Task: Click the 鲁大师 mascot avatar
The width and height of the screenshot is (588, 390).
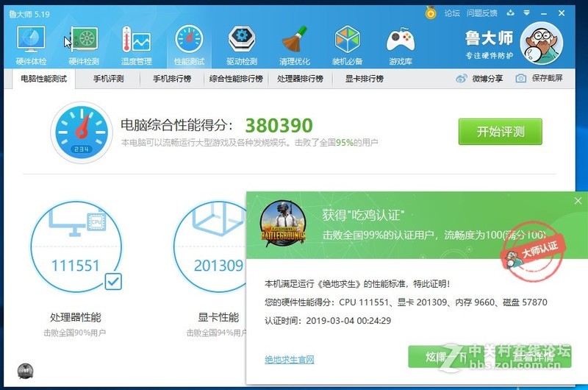Action: pyautogui.click(x=541, y=43)
